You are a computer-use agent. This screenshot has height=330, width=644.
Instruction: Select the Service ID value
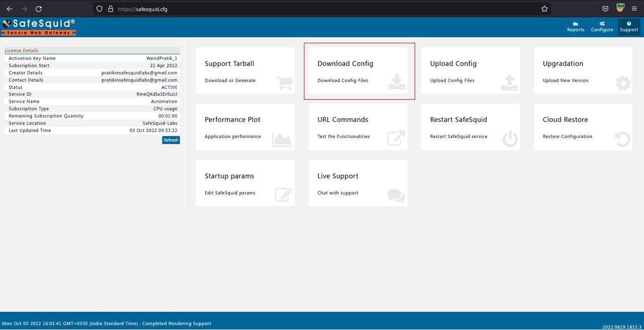(x=157, y=94)
